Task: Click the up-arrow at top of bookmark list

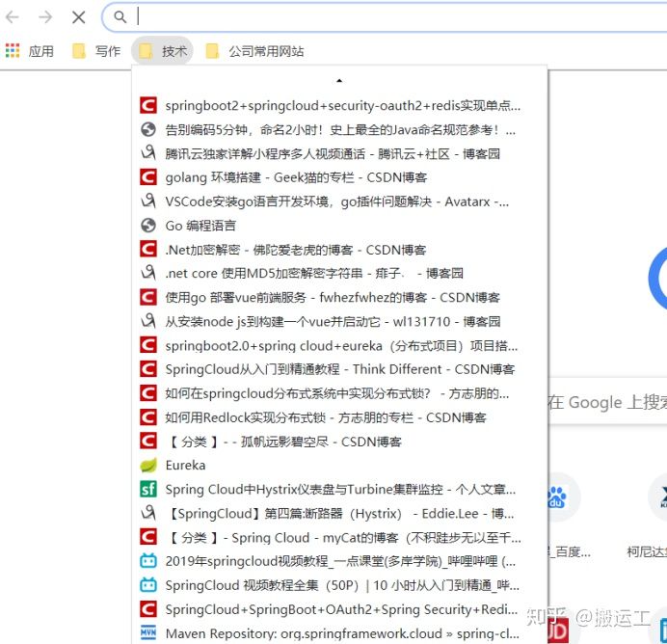Action: (x=339, y=80)
